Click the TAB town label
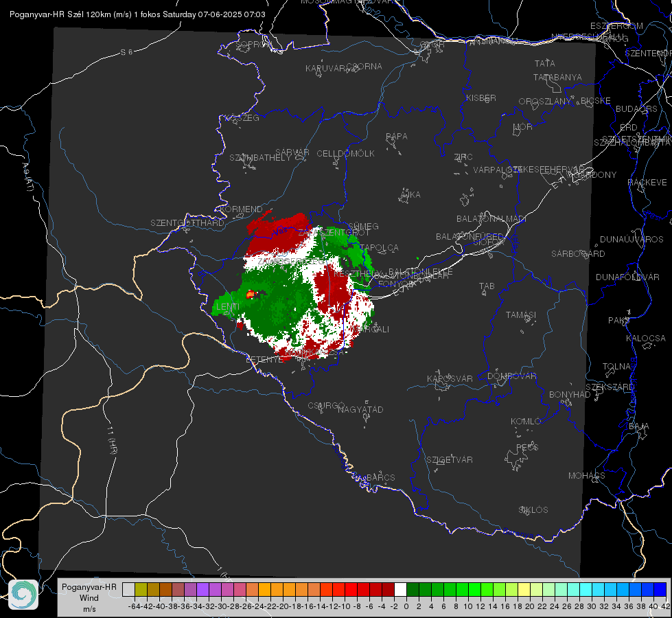672x618 pixels. point(487,286)
